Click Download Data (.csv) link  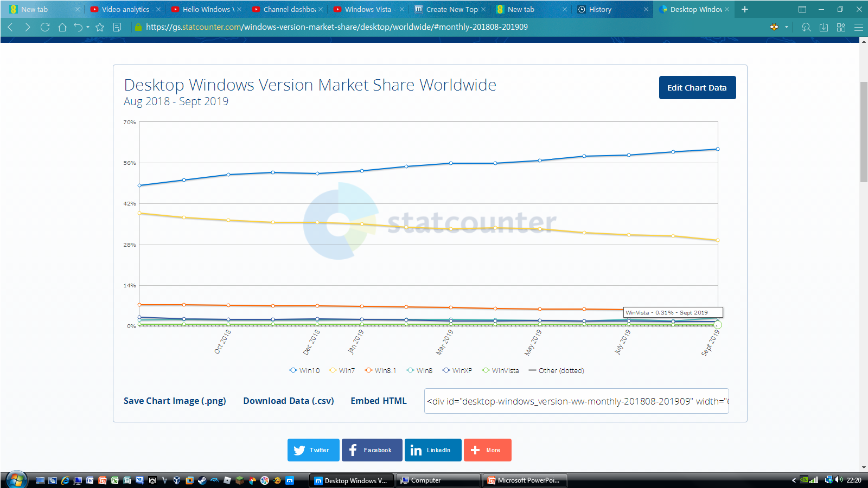(x=289, y=401)
